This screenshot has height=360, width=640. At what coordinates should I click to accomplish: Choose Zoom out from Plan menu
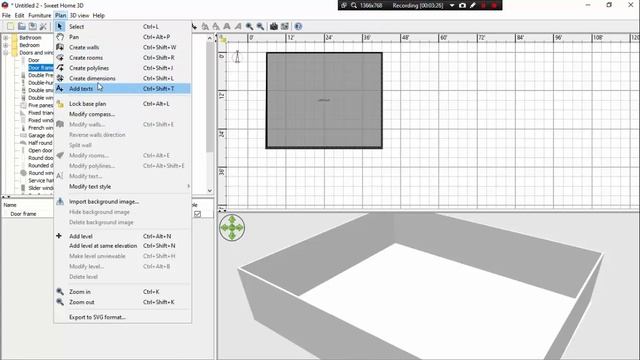(x=122, y=302)
